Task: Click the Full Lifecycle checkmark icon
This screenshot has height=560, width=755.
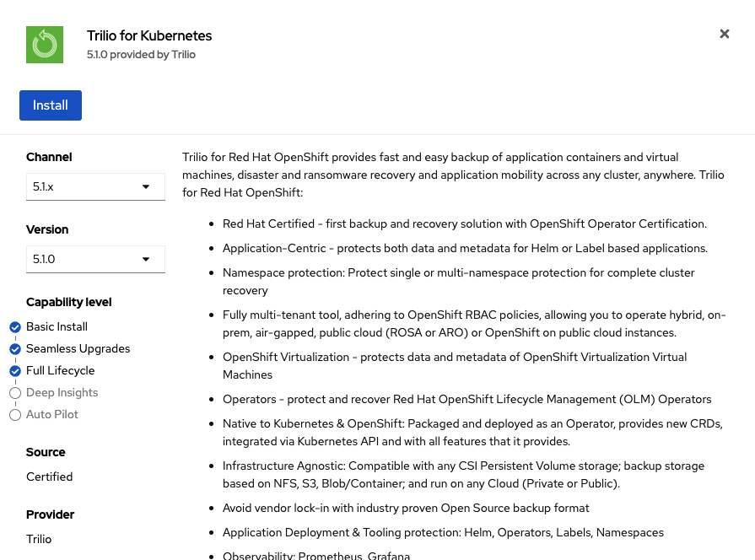Action: coord(15,371)
